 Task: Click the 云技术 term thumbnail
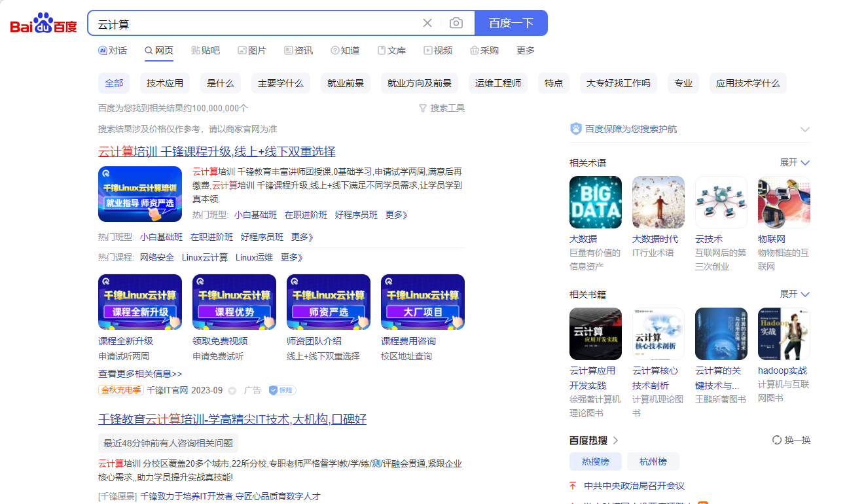click(721, 202)
